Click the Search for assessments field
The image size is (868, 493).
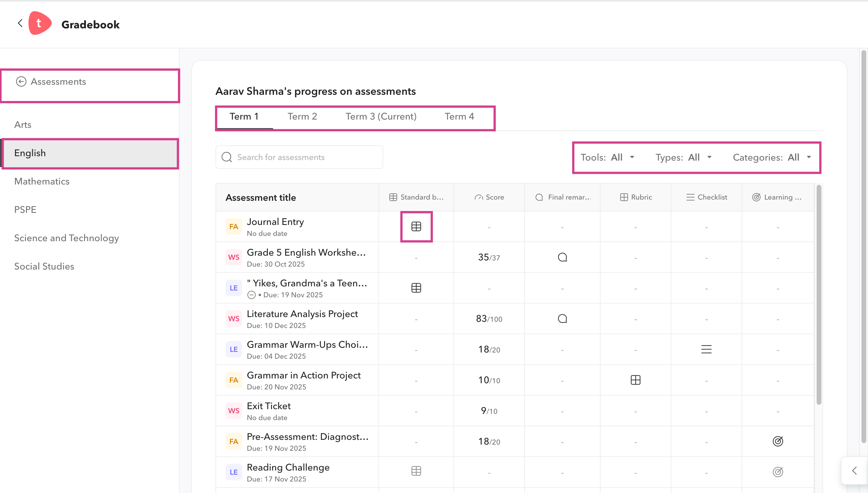coord(299,157)
